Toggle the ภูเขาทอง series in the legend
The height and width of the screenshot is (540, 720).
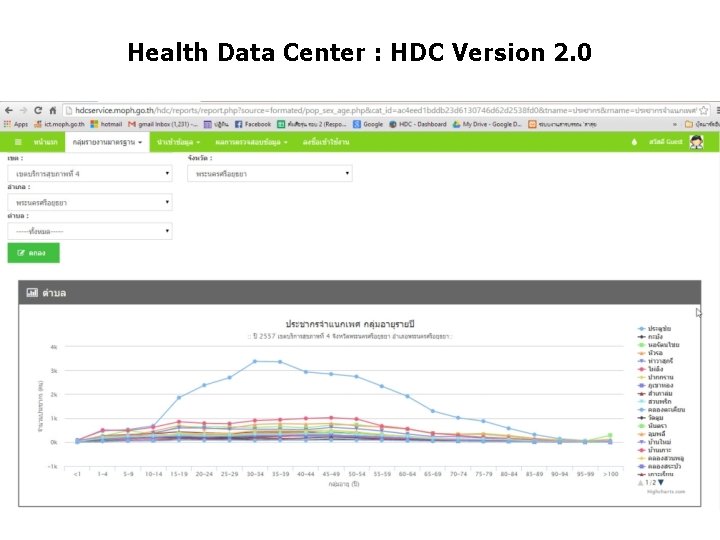pos(655,385)
